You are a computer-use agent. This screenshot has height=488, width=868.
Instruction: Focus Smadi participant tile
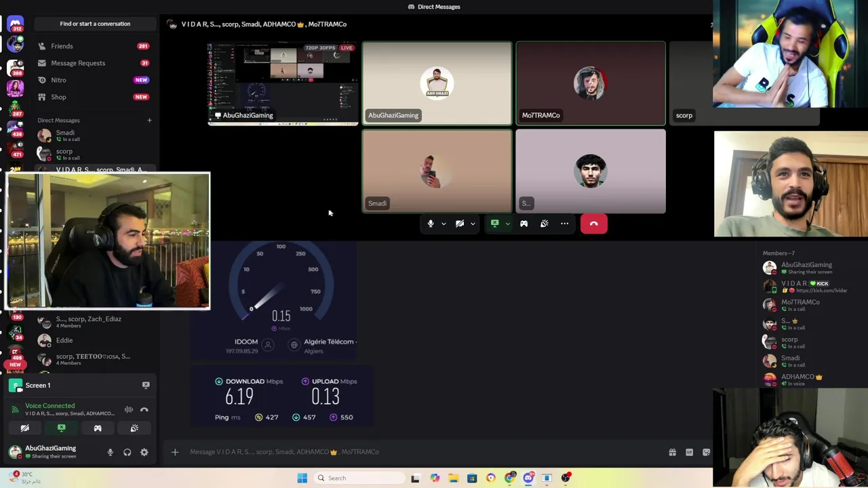click(x=437, y=171)
